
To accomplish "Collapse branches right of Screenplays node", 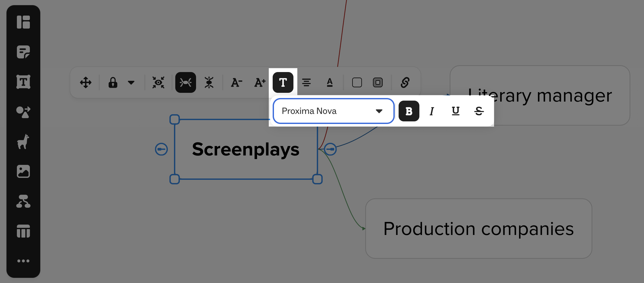I will [x=330, y=149].
